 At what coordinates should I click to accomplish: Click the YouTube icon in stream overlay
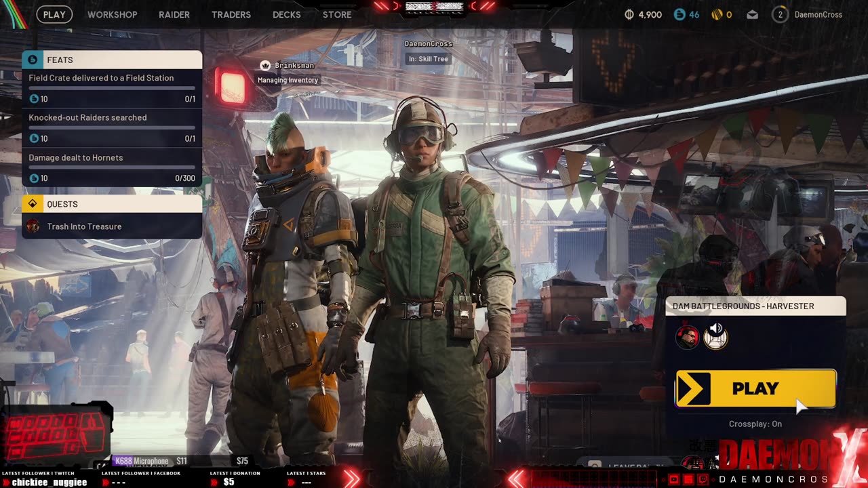(x=674, y=479)
